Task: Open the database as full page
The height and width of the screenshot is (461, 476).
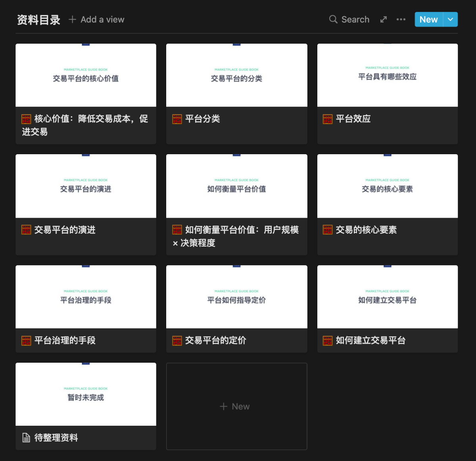Action: click(x=383, y=19)
